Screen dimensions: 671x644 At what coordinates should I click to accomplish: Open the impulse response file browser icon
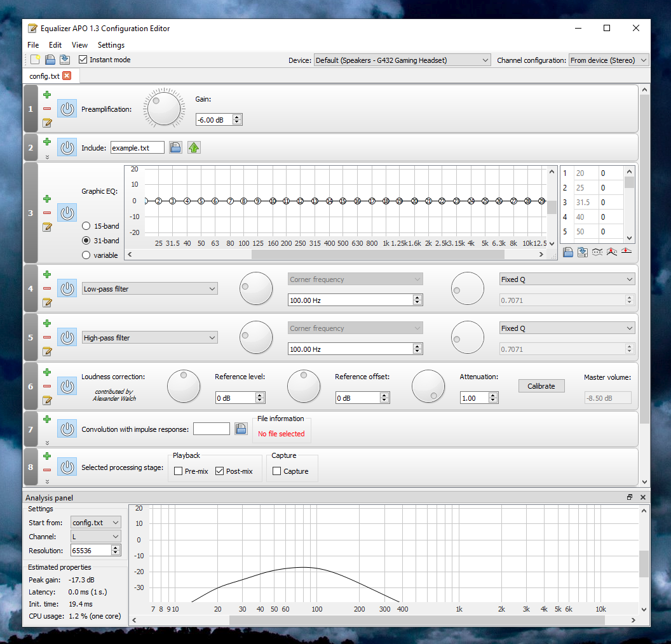pos(241,429)
